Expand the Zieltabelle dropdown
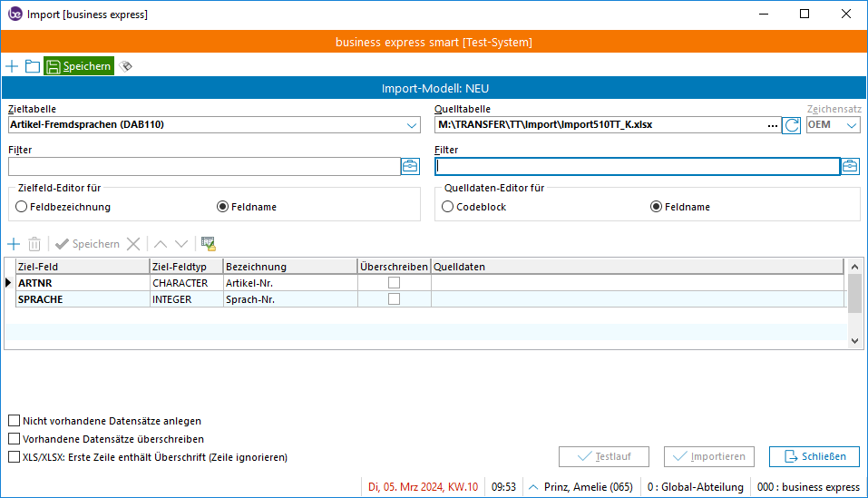The width and height of the screenshot is (868, 498). [x=412, y=125]
